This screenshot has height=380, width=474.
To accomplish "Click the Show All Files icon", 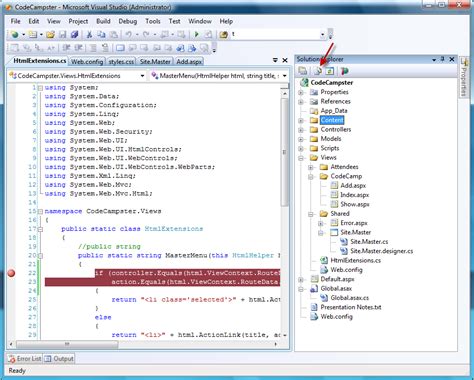I will (x=318, y=71).
